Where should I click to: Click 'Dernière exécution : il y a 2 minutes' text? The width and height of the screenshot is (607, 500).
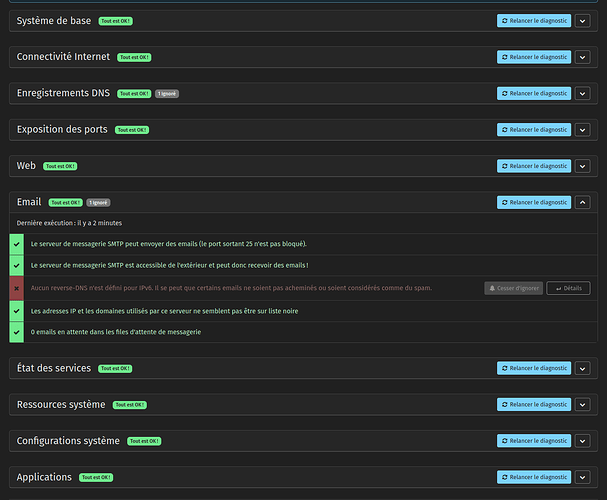coord(69,223)
